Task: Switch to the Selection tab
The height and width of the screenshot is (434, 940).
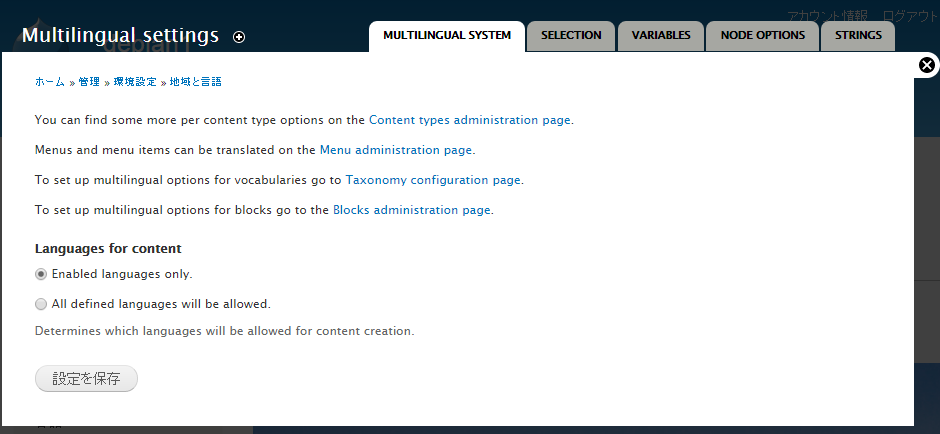Action: (571, 36)
